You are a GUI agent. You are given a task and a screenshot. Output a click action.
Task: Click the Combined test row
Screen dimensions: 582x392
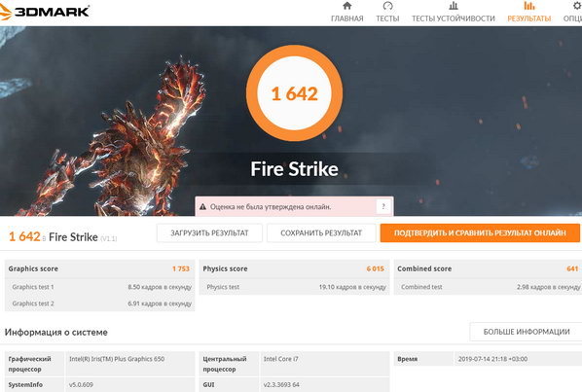click(x=489, y=287)
